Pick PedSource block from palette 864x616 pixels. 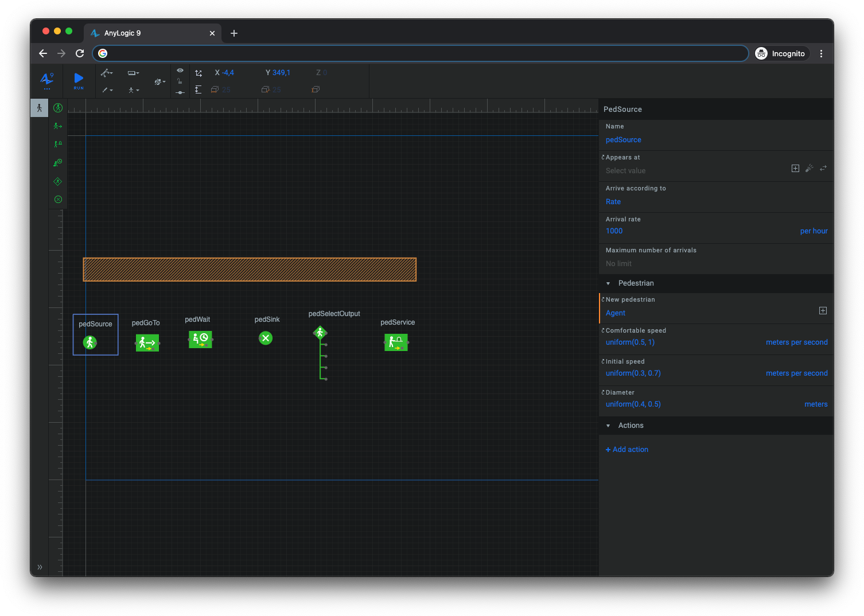pos(58,108)
